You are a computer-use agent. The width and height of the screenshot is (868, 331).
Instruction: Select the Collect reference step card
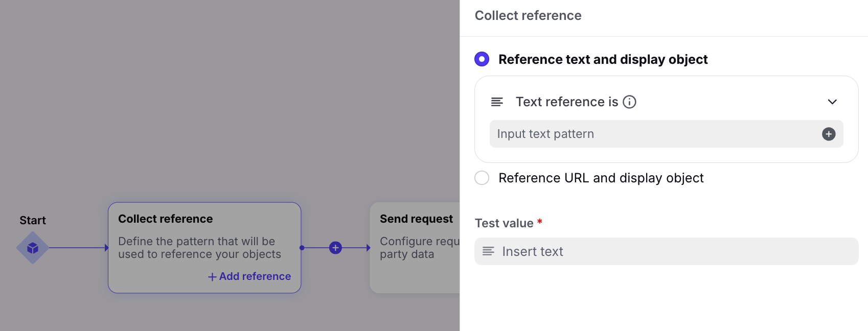click(204, 248)
